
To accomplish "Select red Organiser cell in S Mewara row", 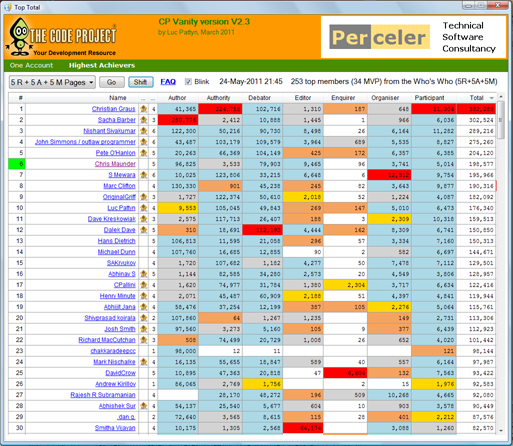I will click(389, 175).
